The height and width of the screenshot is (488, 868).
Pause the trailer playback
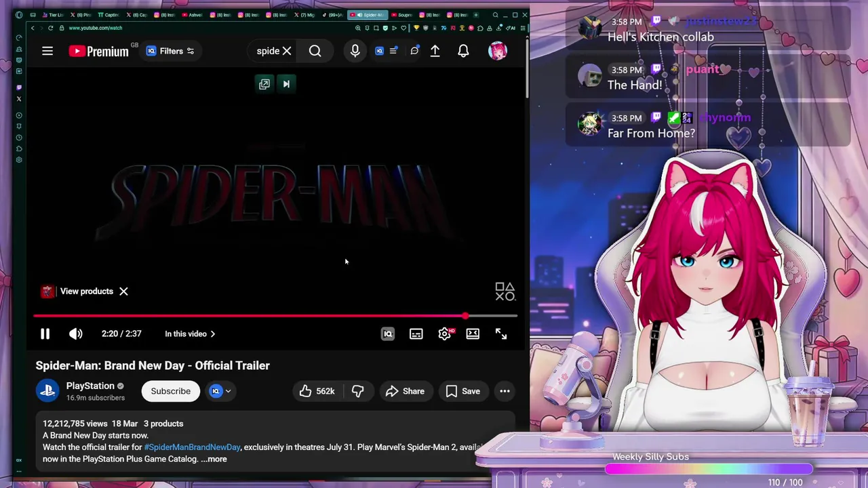tap(45, 333)
